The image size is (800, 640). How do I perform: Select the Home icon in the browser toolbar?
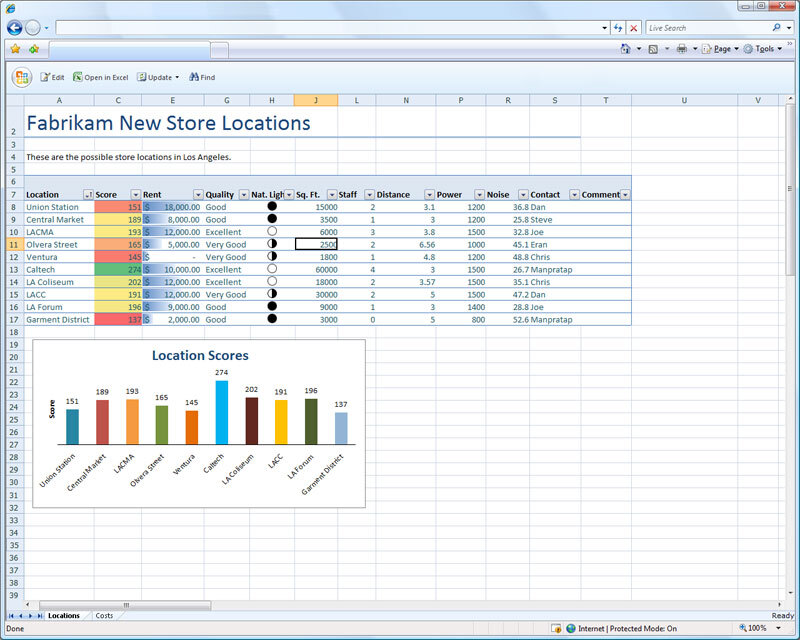(625, 46)
